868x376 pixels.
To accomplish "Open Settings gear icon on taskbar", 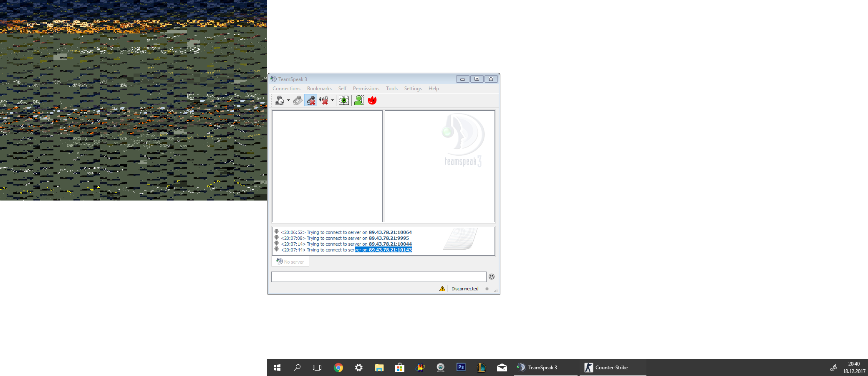I will 359,368.
